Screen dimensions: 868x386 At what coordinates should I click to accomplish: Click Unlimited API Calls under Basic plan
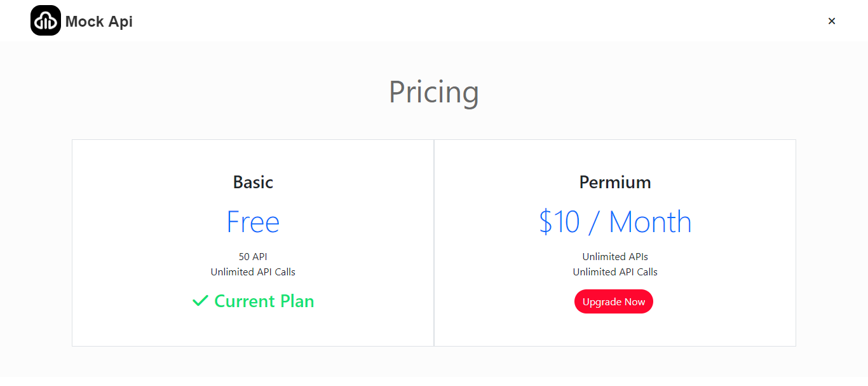click(x=253, y=272)
